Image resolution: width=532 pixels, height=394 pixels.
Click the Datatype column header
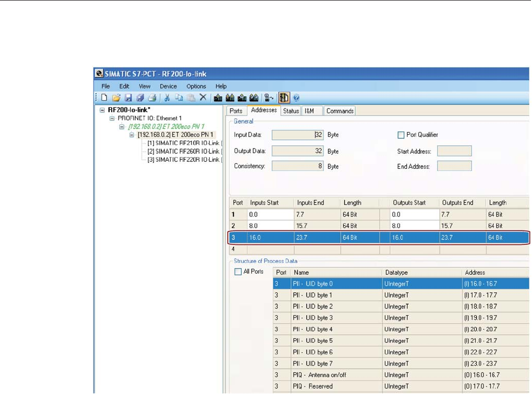pyautogui.click(x=422, y=273)
